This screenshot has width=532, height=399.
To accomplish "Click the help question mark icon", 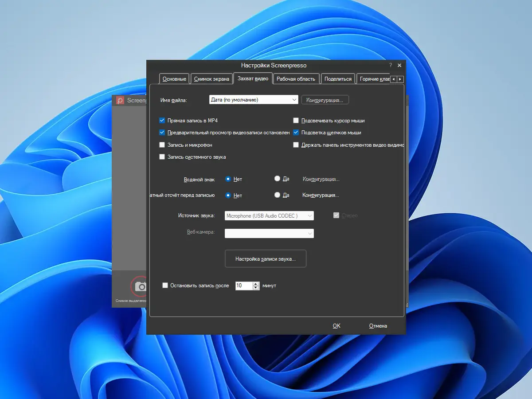I will coord(391,65).
